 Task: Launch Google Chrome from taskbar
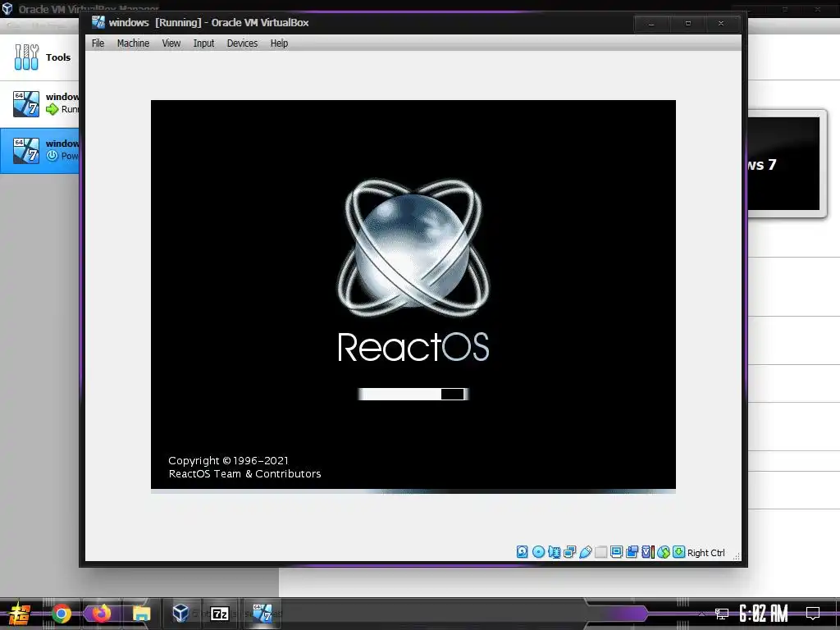tap(62, 614)
